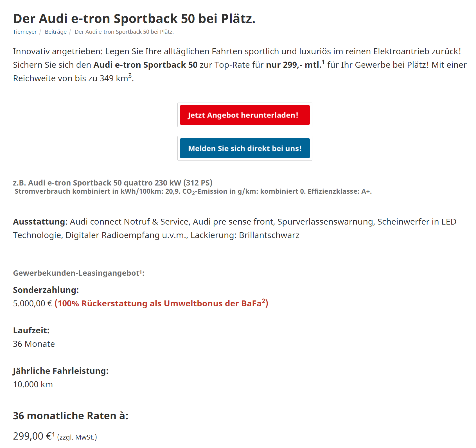Screen dimensions: 476x448
Task: Click the bold 'Ausstattung' word
Action: click(x=39, y=221)
